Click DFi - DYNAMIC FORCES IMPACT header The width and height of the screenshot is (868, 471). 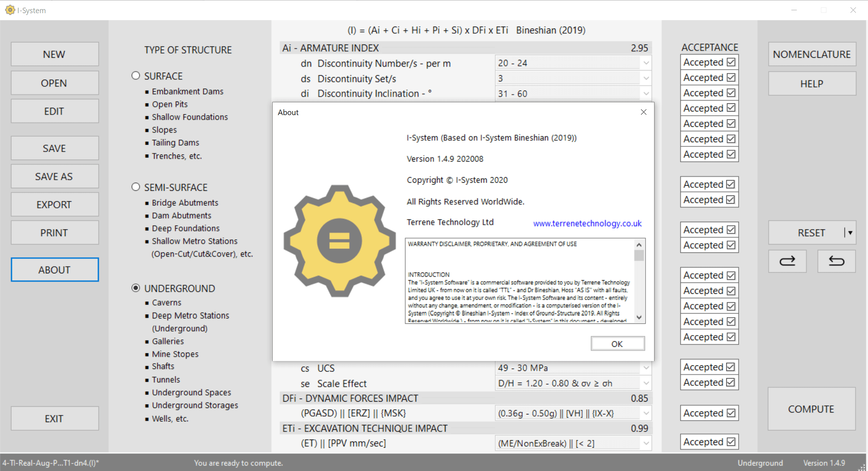click(x=465, y=398)
